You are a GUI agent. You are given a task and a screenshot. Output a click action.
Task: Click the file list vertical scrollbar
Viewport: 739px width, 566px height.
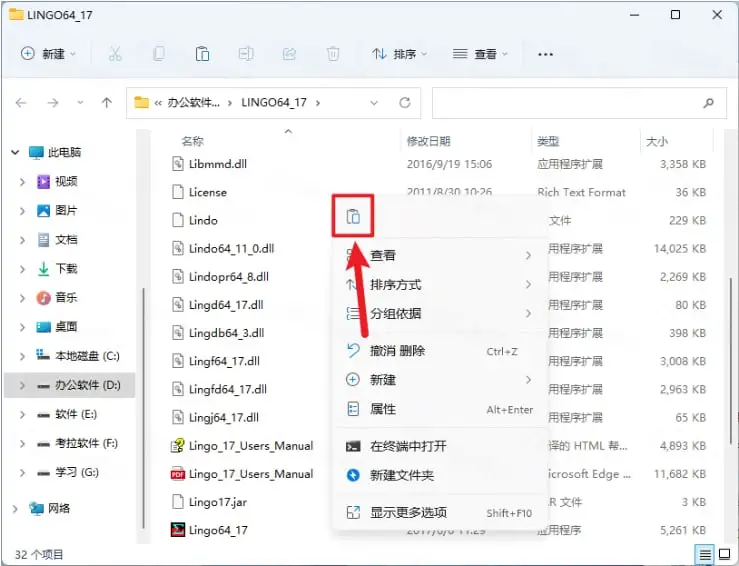[x=731, y=361]
